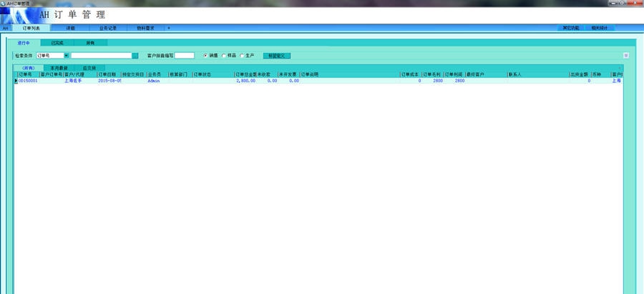Sort by the 订单号 column header
This screenshot has height=294, width=644.
pyautogui.click(x=29, y=74)
